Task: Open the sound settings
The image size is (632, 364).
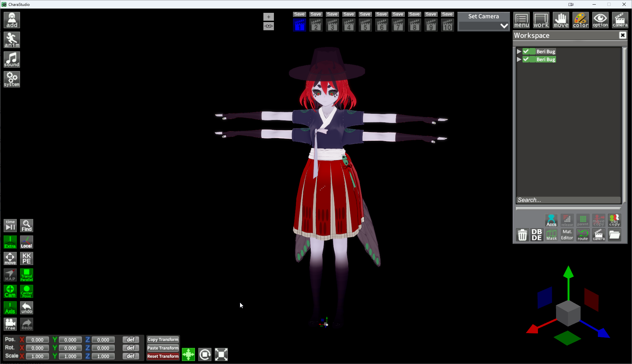Action: pyautogui.click(x=12, y=60)
